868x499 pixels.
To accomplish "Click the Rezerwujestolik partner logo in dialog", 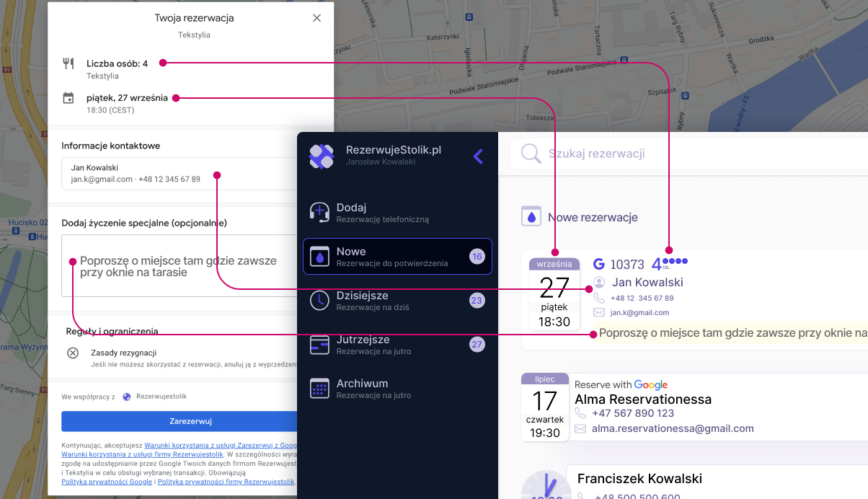I will tap(127, 397).
